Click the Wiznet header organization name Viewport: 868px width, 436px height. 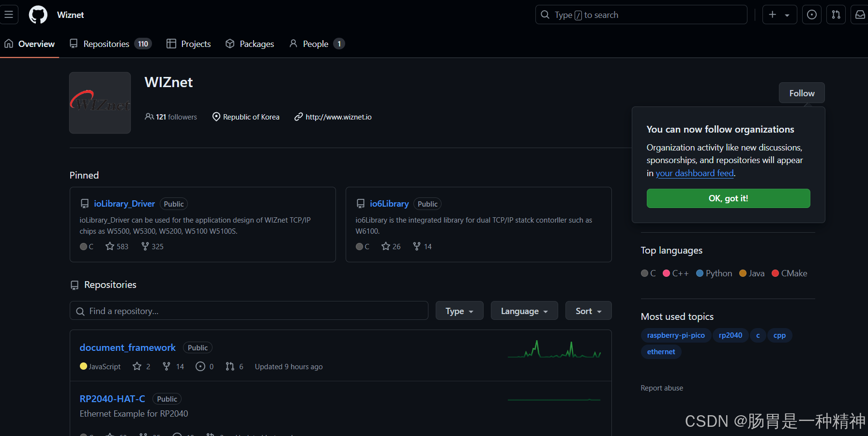tap(70, 15)
